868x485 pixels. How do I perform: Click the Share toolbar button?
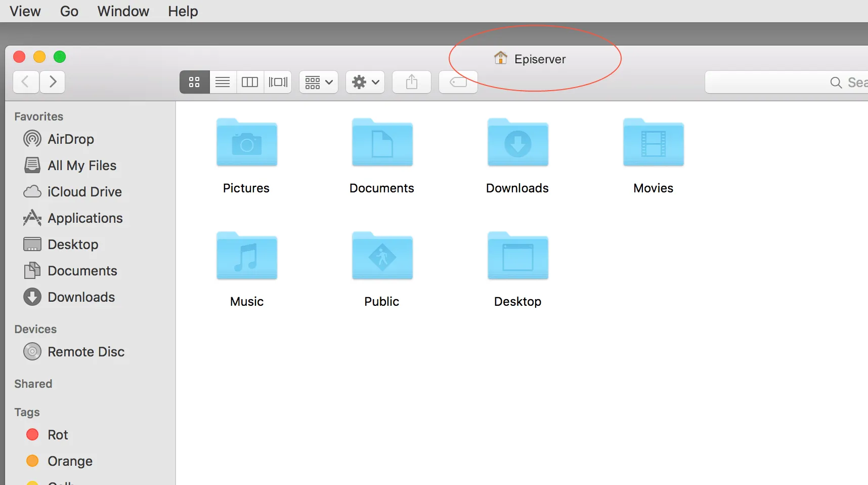(412, 82)
